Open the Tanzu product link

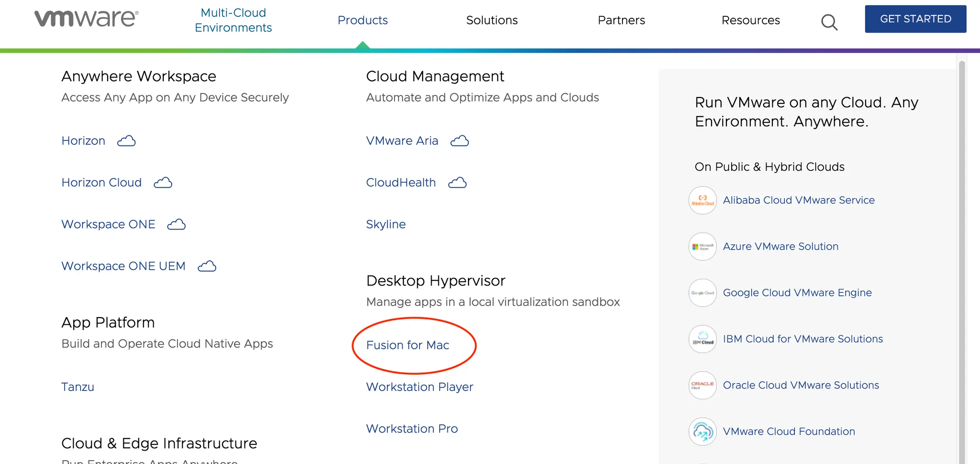tap(78, 387)
